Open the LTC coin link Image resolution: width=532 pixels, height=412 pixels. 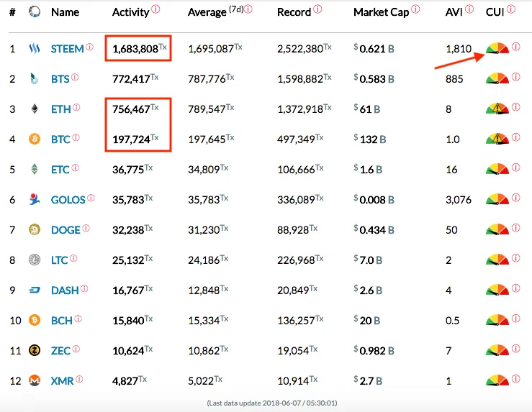coord(60,260)
